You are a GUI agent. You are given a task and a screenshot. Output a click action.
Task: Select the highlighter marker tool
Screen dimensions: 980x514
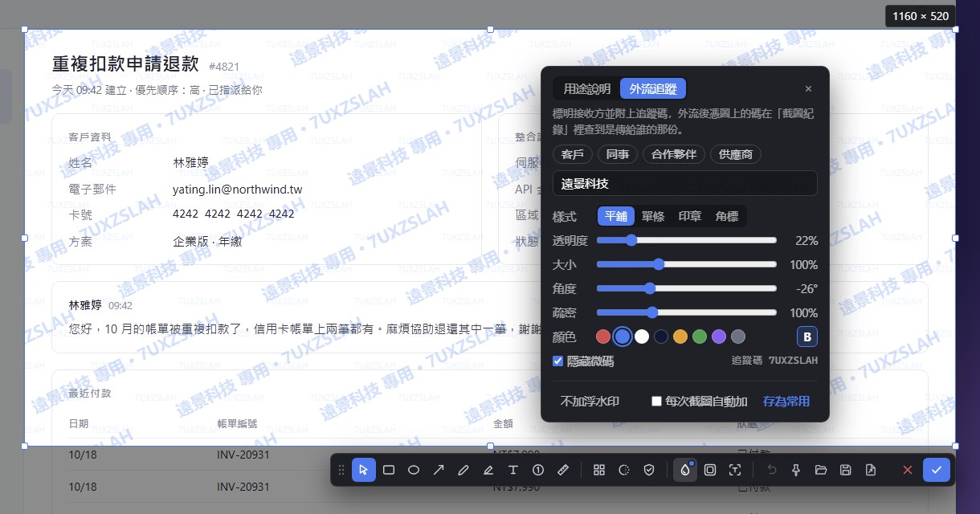[488, 470]
